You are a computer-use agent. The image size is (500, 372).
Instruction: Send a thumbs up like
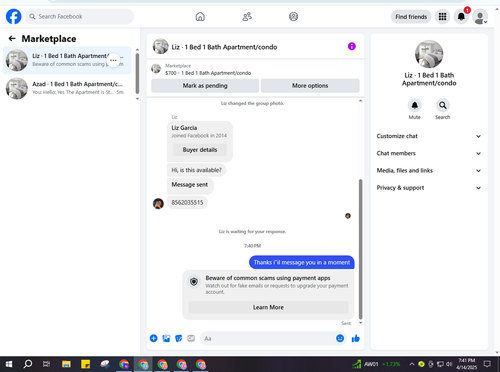356,338
